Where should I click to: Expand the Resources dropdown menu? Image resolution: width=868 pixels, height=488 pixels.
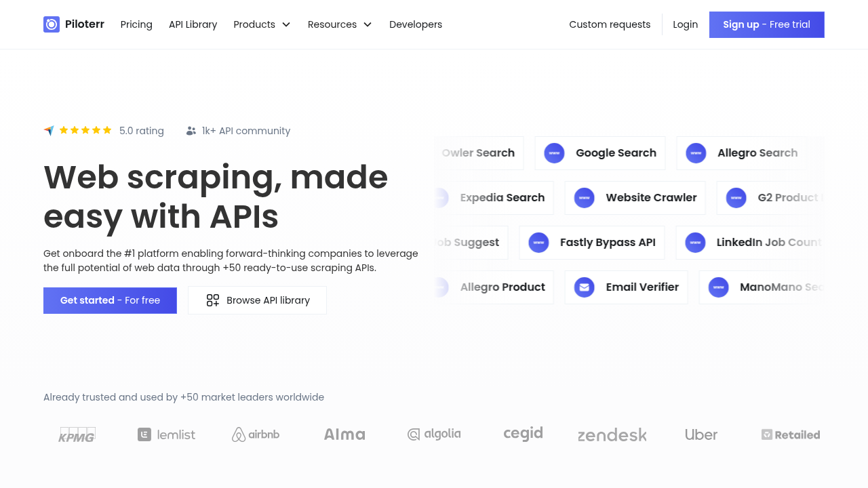click(x=340, y=24)
